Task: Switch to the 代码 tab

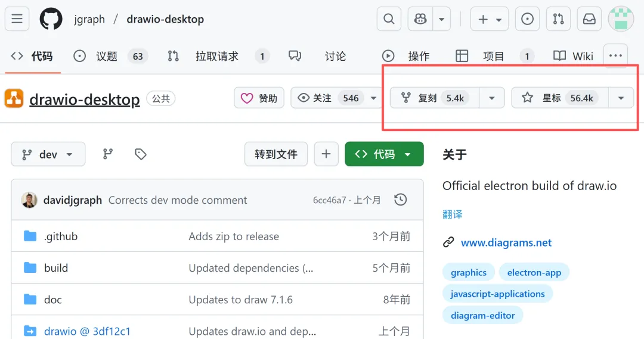Action: coord(32,56)
